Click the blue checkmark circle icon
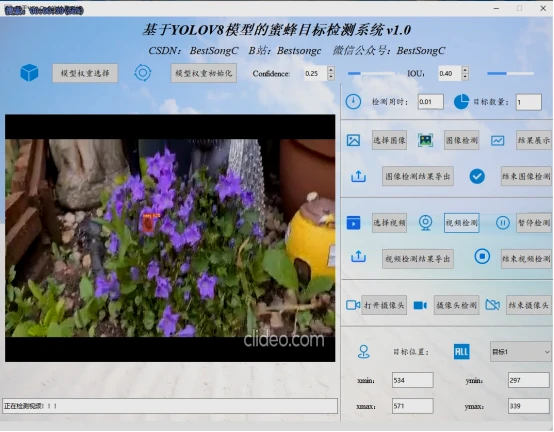Screen dimensions: 554x432 pos(477,176)
